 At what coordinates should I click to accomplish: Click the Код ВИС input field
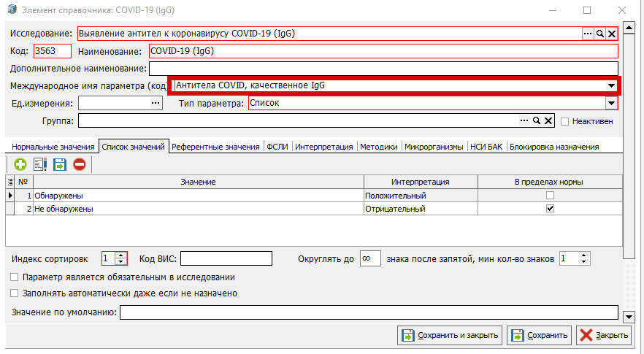pos(226,258)
